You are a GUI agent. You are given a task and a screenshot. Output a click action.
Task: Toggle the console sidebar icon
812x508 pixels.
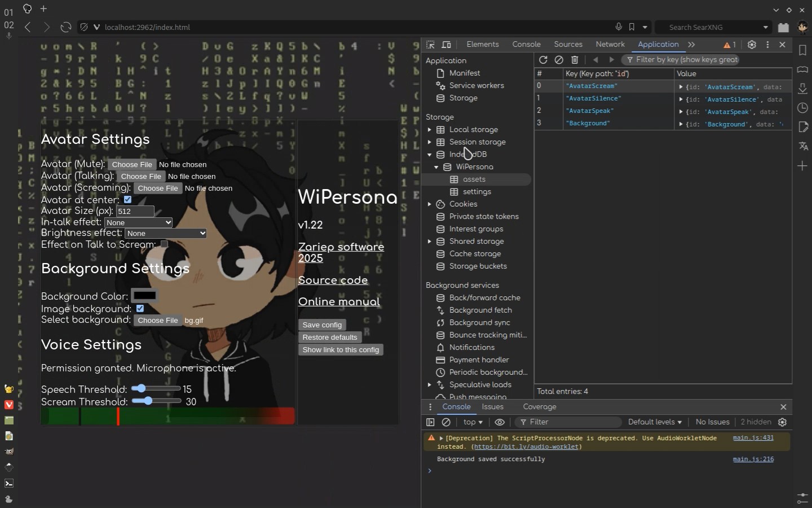point(430,422)
